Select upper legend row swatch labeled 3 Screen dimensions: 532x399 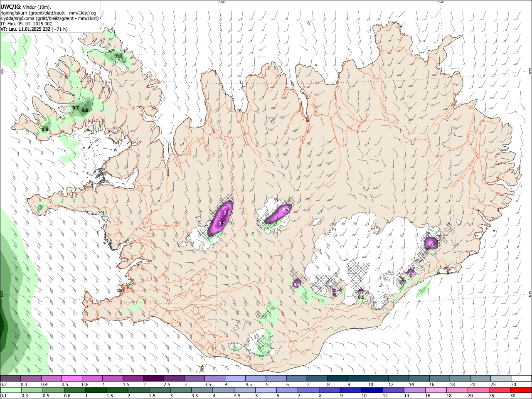194,379
